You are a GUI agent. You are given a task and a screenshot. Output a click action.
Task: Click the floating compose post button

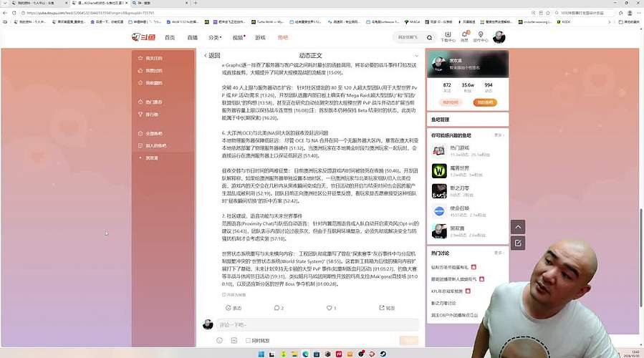tap(518, 243)
